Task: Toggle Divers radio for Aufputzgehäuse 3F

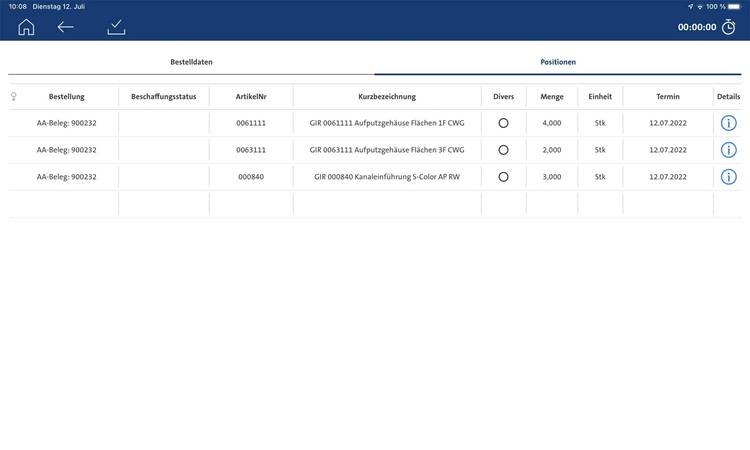Action: tap(503, 150)
